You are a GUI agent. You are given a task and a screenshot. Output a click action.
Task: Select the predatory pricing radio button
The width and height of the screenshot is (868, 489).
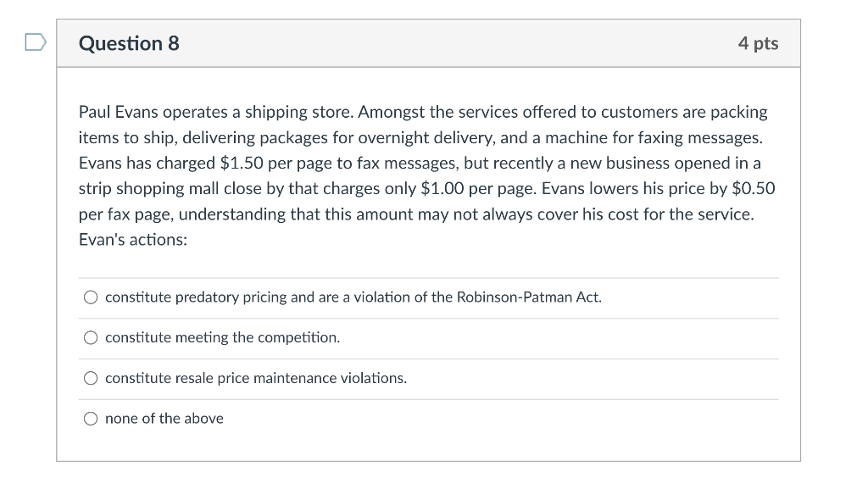pos(91,297)
